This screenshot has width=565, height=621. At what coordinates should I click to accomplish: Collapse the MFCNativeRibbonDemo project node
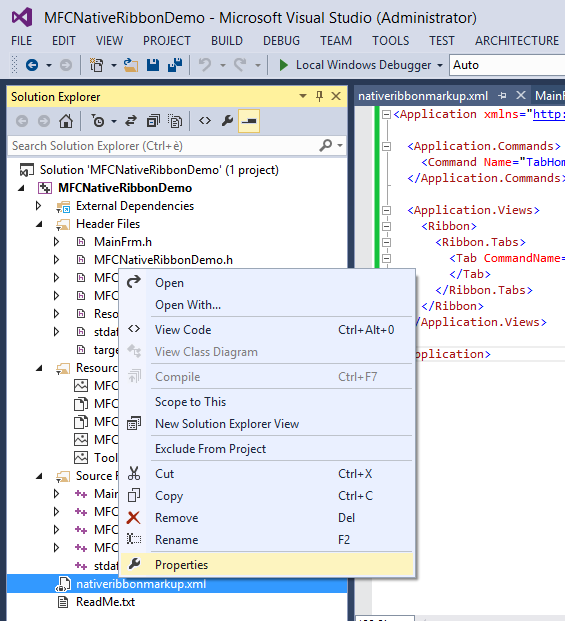(x=22, y=188)
